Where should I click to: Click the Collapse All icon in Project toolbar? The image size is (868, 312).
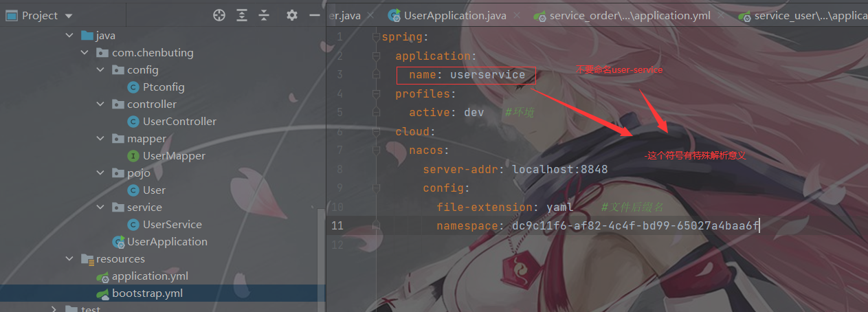(264, 15)
